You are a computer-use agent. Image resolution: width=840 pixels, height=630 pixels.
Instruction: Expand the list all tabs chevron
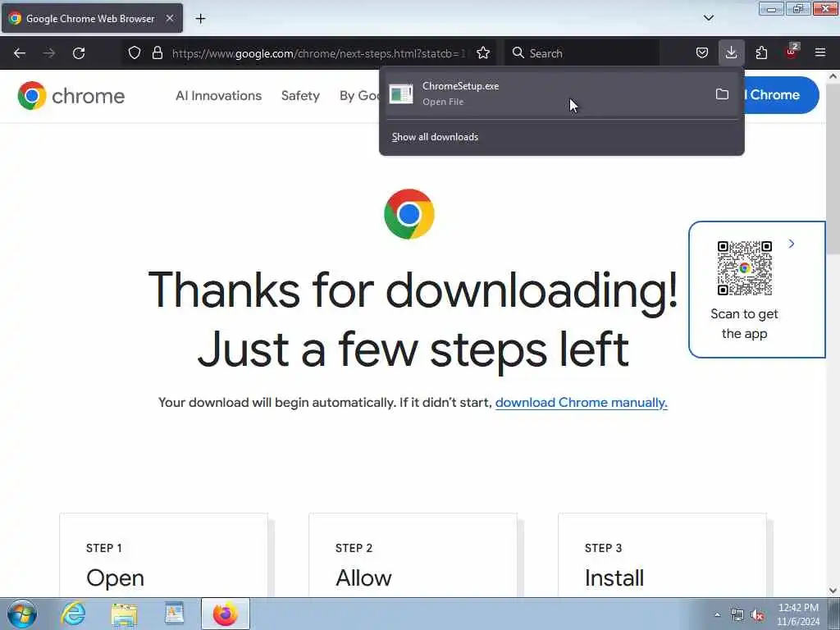click(x=708, y=18)
